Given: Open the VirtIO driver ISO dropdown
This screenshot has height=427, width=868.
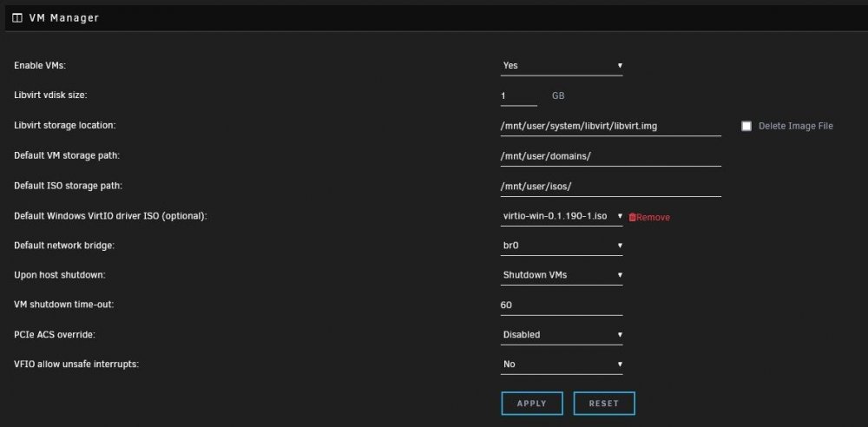Looking at the screenshot, I should (562, 216).
